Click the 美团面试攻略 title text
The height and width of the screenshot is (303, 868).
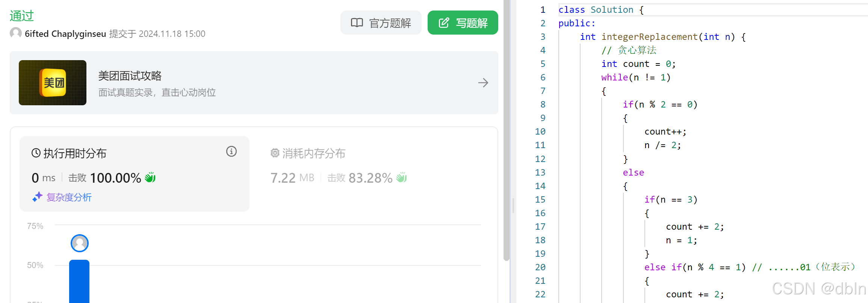(130, 76)
